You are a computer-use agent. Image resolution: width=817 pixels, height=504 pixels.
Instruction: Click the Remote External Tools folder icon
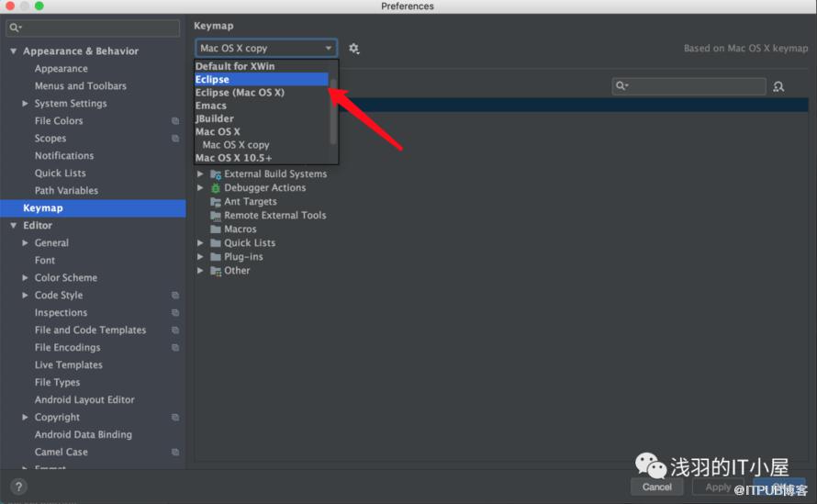pos(216,215)
